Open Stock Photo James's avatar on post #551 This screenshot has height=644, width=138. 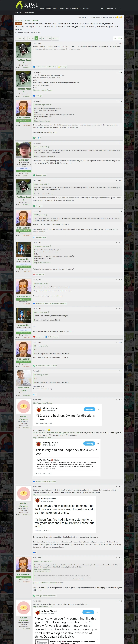24,378
